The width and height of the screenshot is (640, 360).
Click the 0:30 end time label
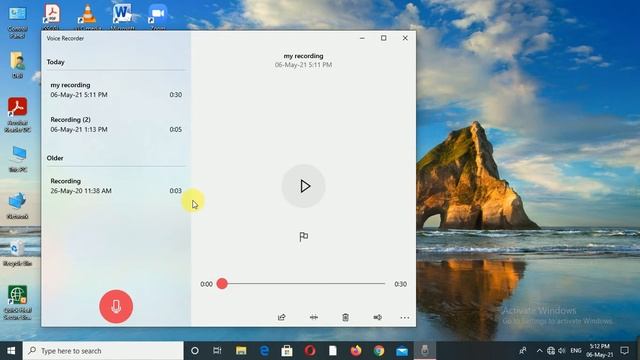point(400,284)
